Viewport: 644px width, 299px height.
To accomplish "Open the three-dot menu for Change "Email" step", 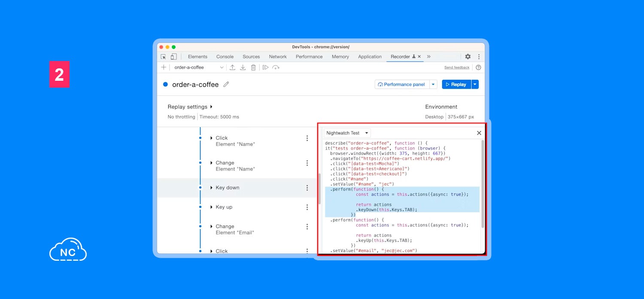I will point(307,226).
